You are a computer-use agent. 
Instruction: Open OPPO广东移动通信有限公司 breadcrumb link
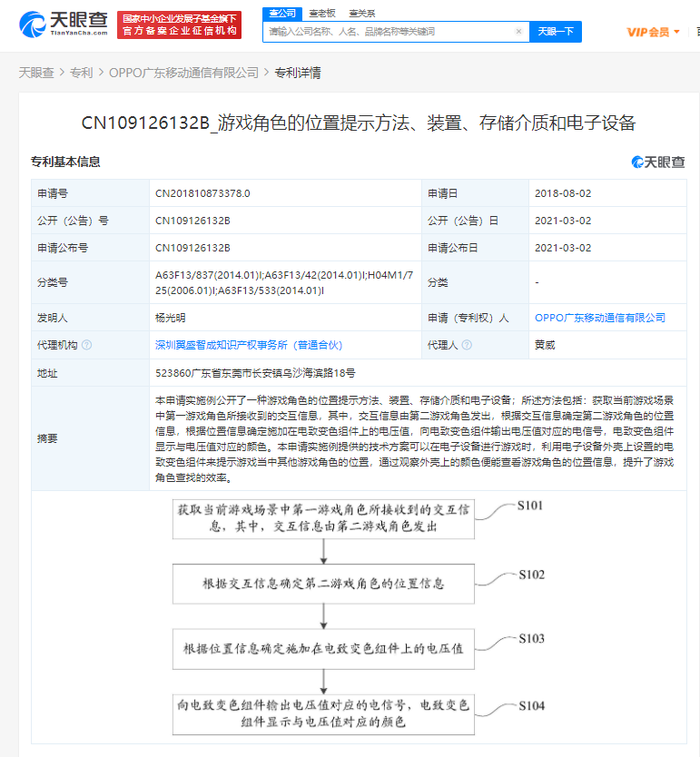184,73
